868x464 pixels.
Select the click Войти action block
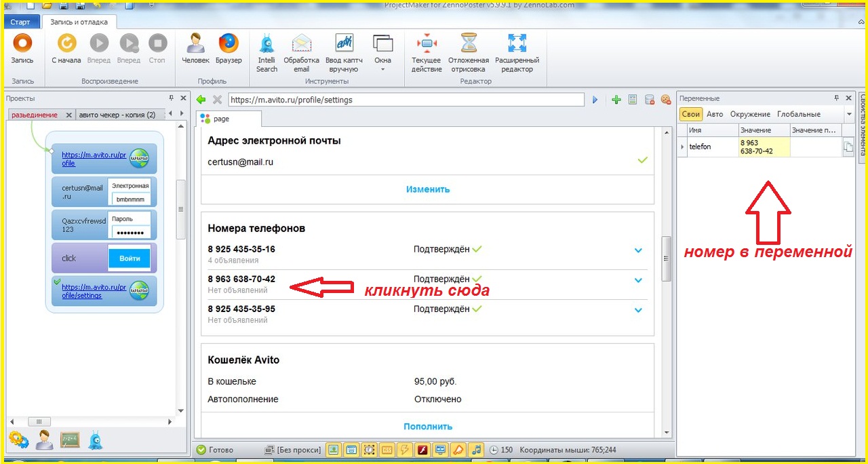pyautogui.click(x=104, y=258)
